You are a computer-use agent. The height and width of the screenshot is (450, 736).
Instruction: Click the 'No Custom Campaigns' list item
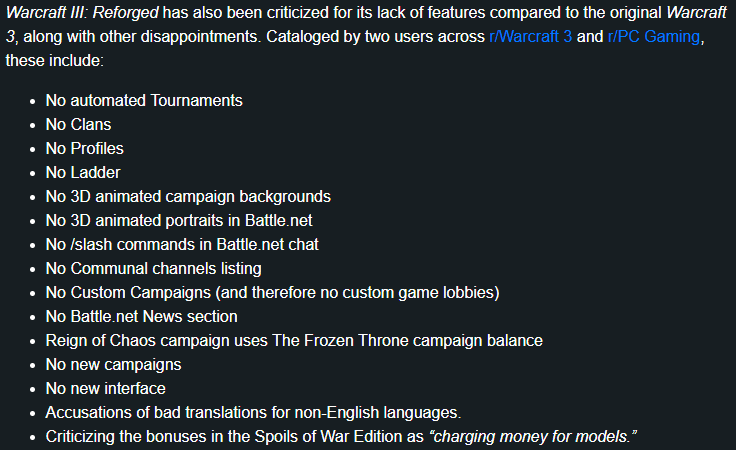[273, 292]
